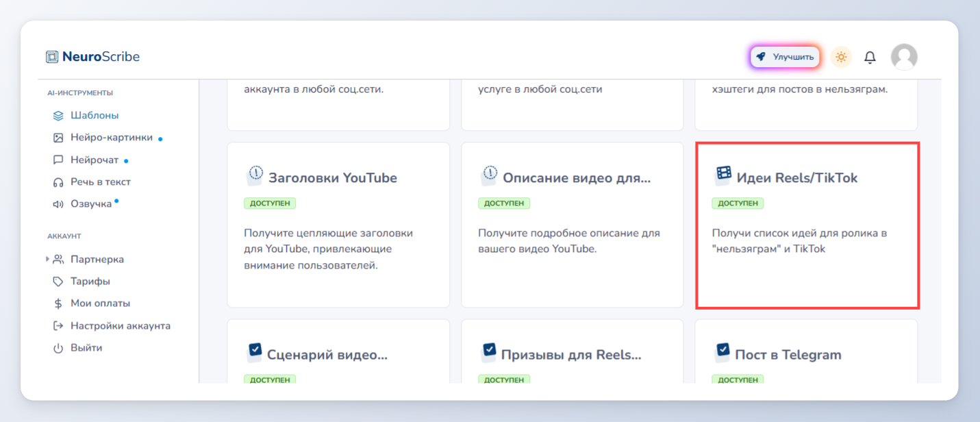Viewport: 980px width, 422px height.
Task: Click the checkmark icon on Сценарий видео card
Action: (255, 352)
